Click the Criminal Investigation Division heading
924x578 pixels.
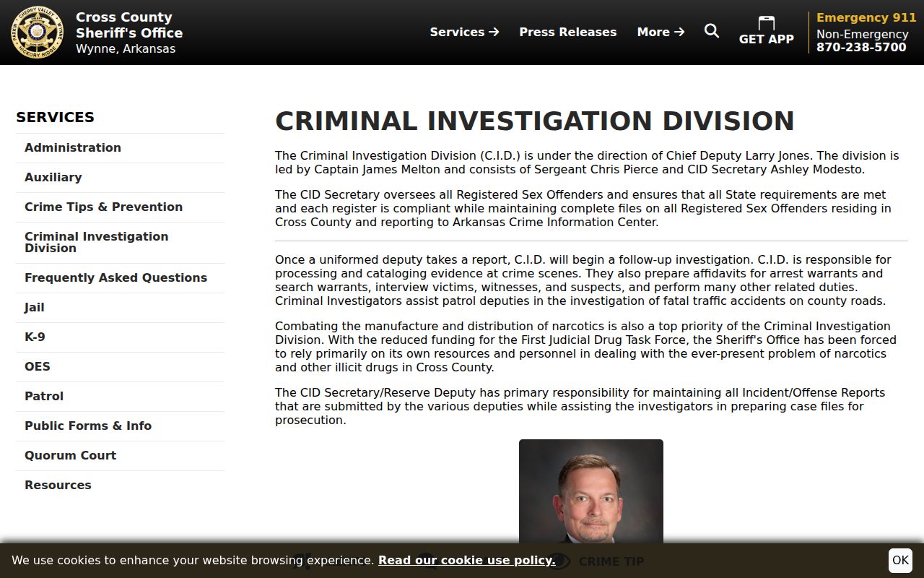click(x=535, y=121)
